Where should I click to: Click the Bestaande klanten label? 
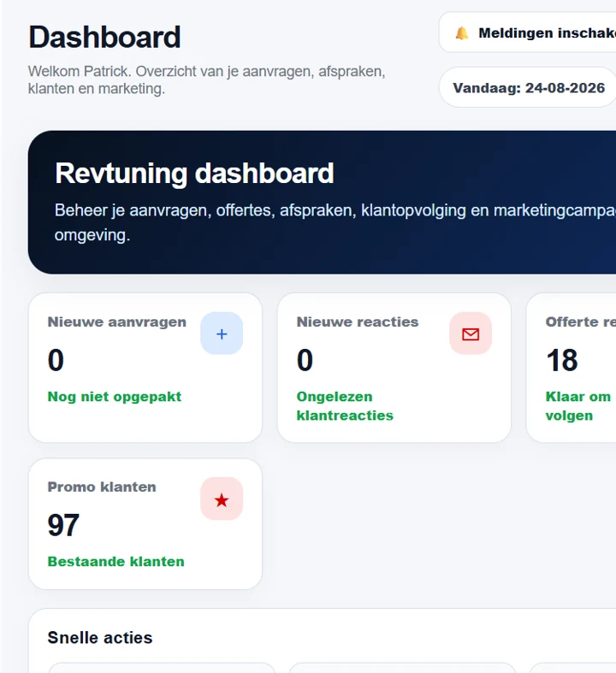coord(115,562)
